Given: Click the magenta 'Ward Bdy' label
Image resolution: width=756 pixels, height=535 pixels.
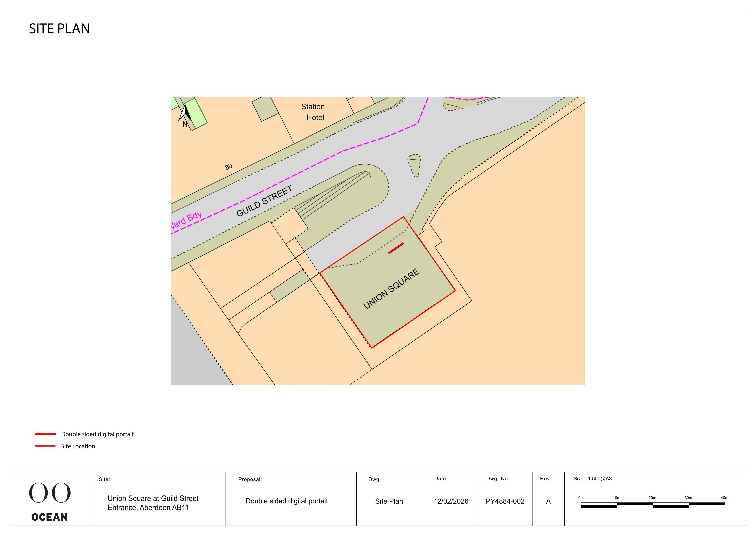Looking at the screenshot, I should 186,221.
